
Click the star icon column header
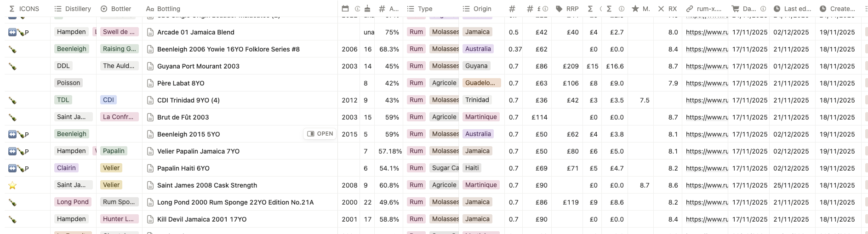[x=635, y=9]
